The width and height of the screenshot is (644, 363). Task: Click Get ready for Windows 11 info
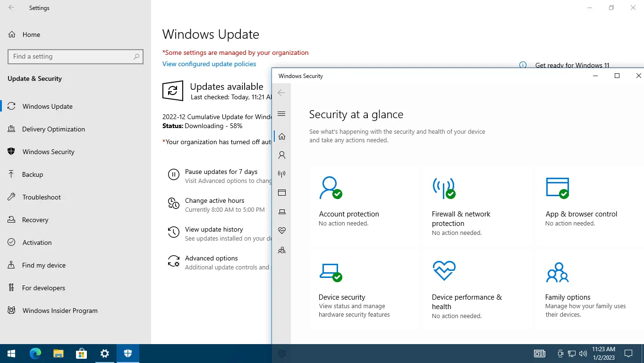[x=572, y=65]
